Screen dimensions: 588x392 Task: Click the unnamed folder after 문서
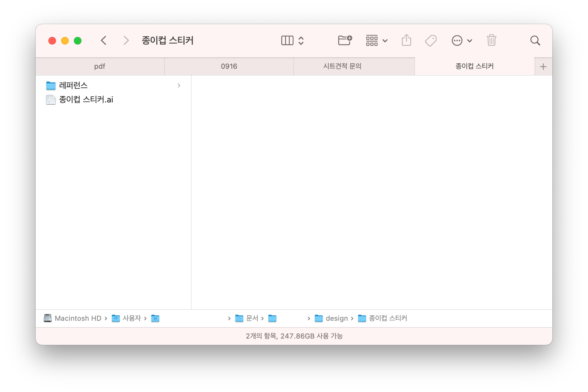(272, 318)
